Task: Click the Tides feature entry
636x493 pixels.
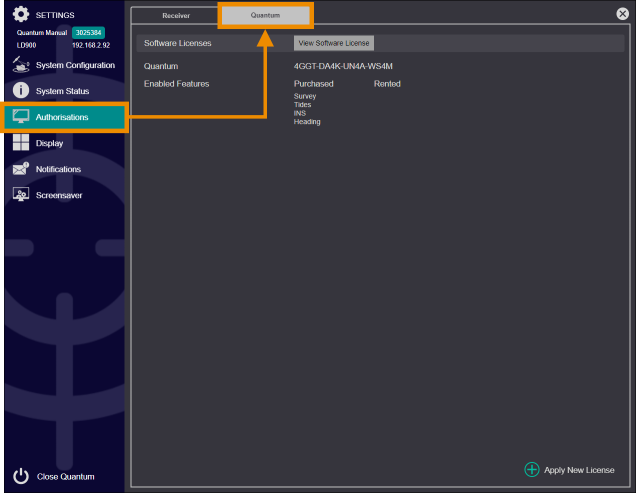Action: (x=303, y=105)
